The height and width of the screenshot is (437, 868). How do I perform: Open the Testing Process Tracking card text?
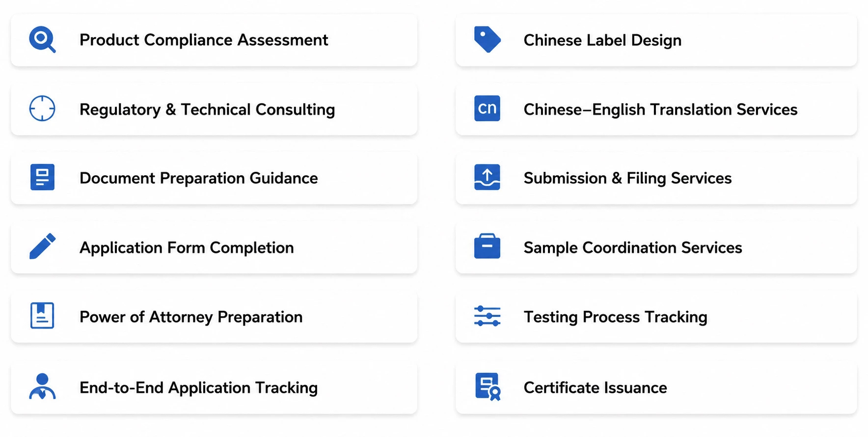coord(615,317)
